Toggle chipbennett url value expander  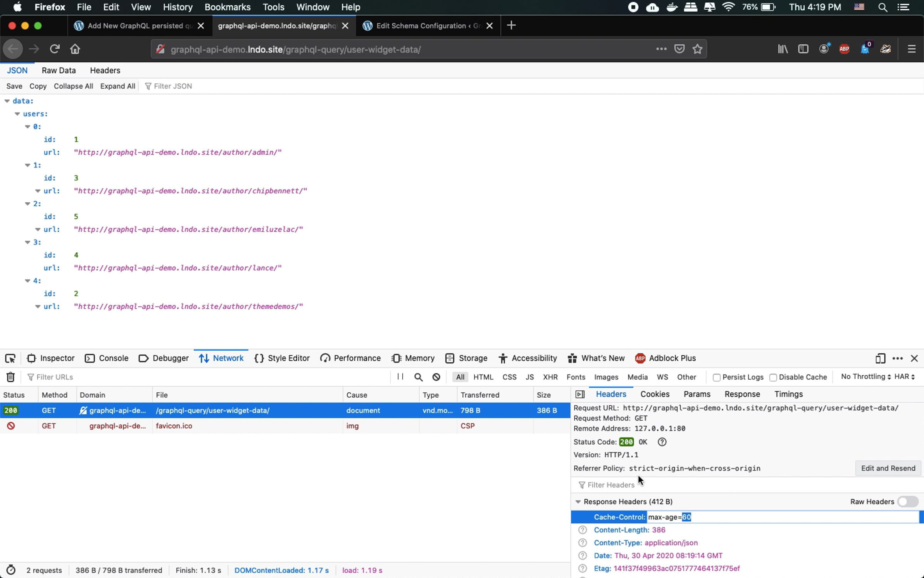[x=38, y=191]
